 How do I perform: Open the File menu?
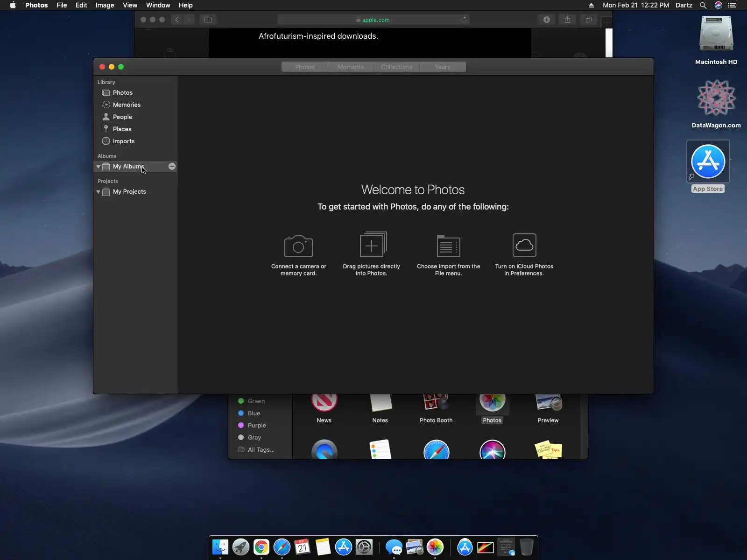click(x=62, y=5)
